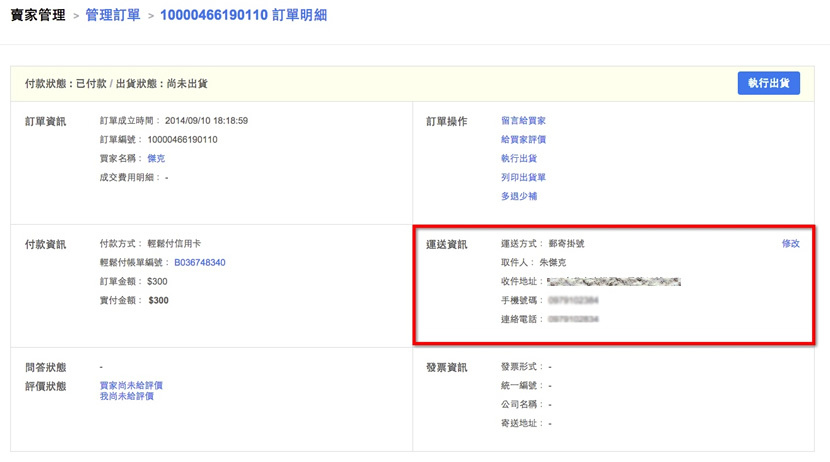
Task: Select 給買家評價 in order operations
Action: click(x=523, y=140)
